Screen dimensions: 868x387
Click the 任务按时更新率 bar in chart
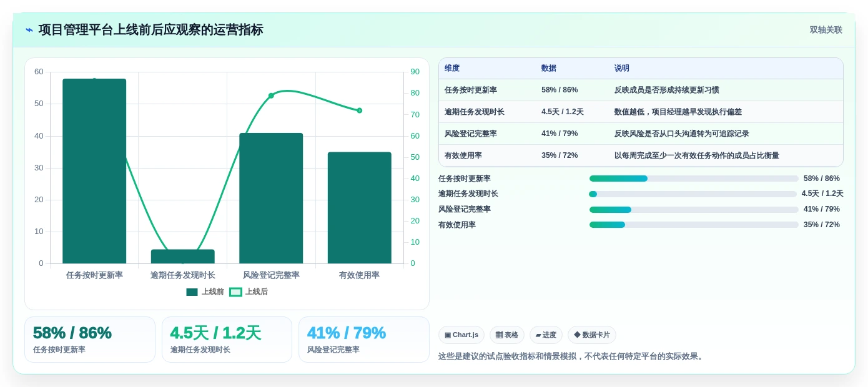(x=94, y=171)
